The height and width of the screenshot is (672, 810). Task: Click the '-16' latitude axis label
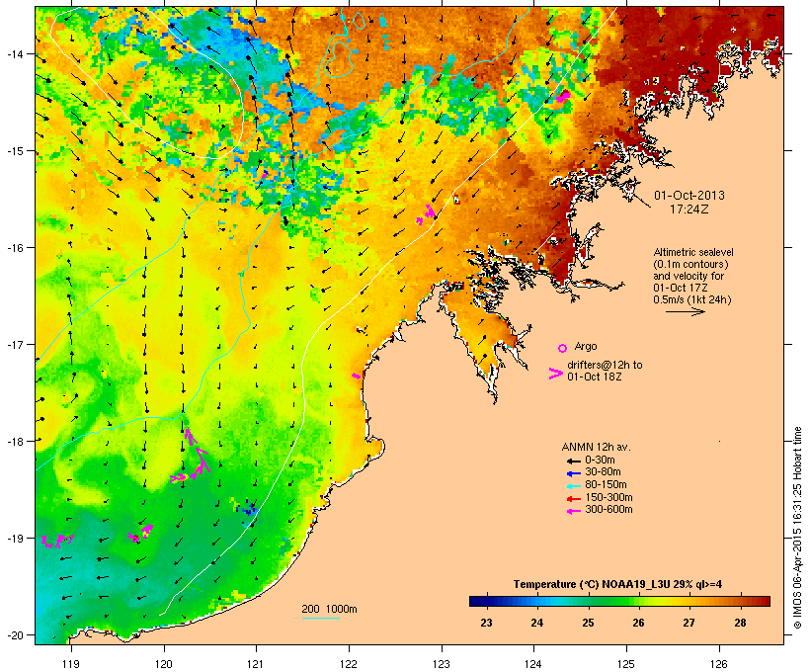click(14, 248)
